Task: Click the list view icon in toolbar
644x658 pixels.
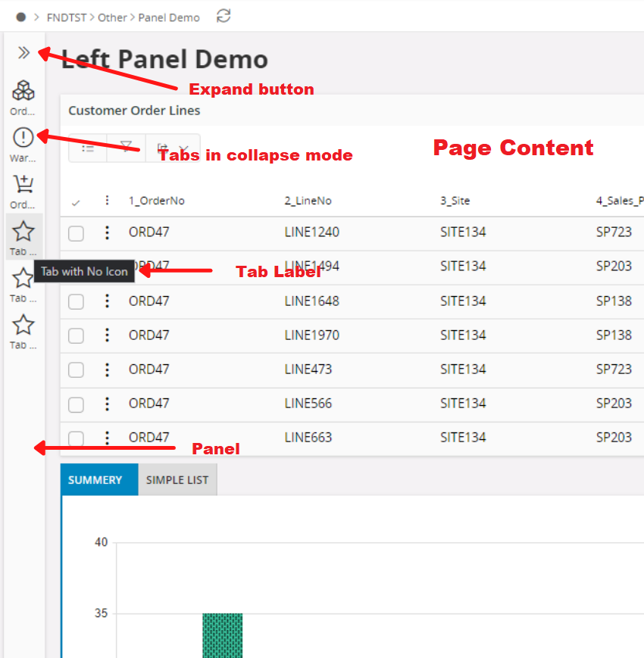Action: (x=88, y=148)
